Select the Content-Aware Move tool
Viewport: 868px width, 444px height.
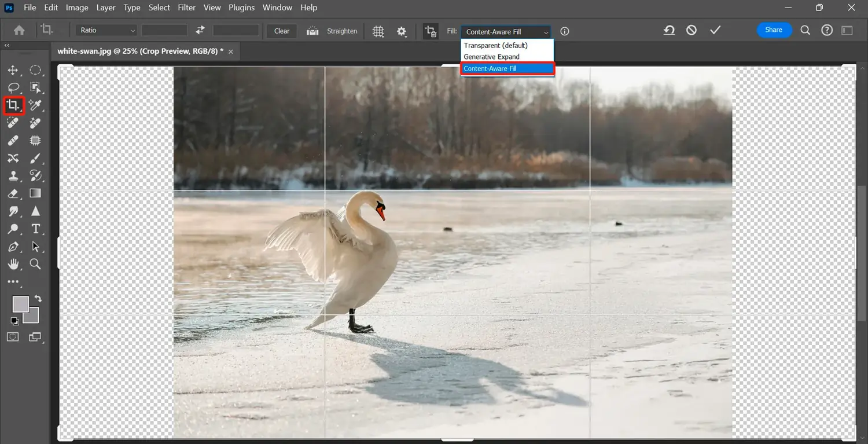pyautogui.click(x=13, y=158)
